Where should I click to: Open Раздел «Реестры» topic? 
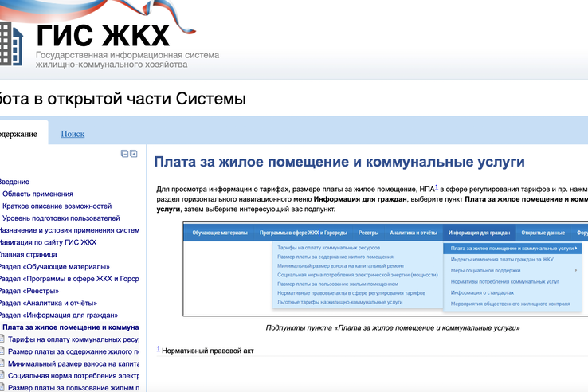(29, 291)
